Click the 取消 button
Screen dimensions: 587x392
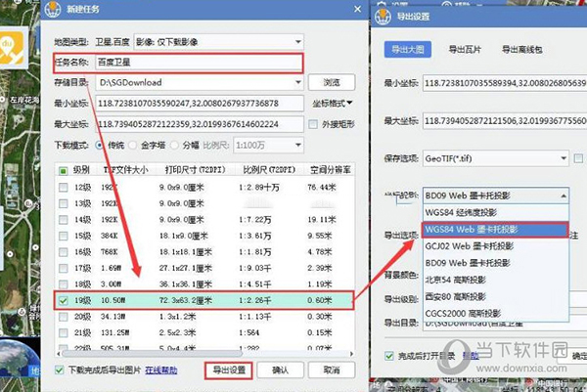tap(332, 370)
